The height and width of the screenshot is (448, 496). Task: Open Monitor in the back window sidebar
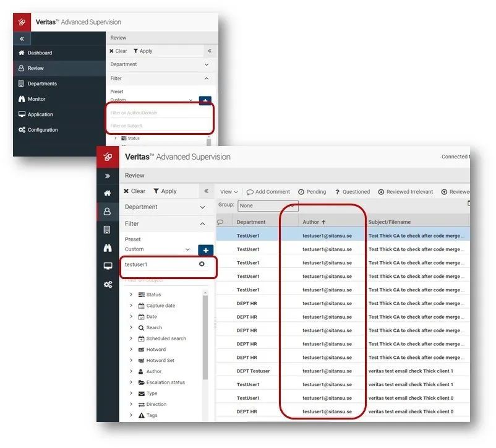[36, 99]
